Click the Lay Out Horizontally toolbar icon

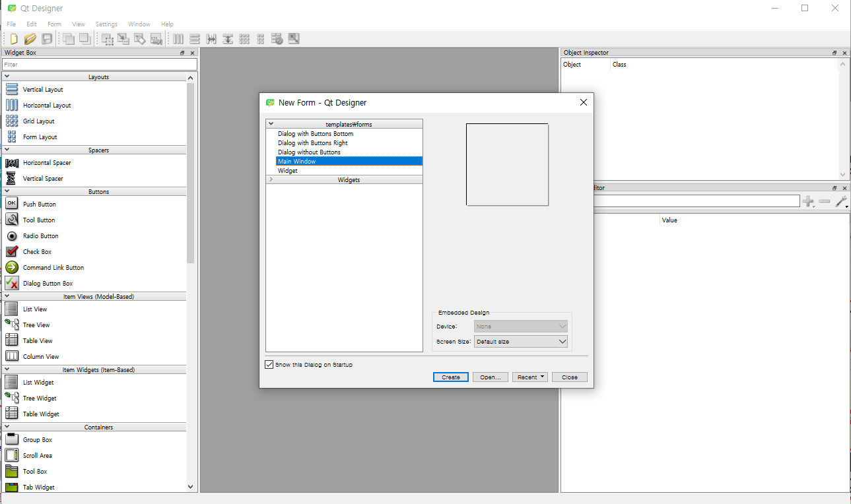click(178, 39)
